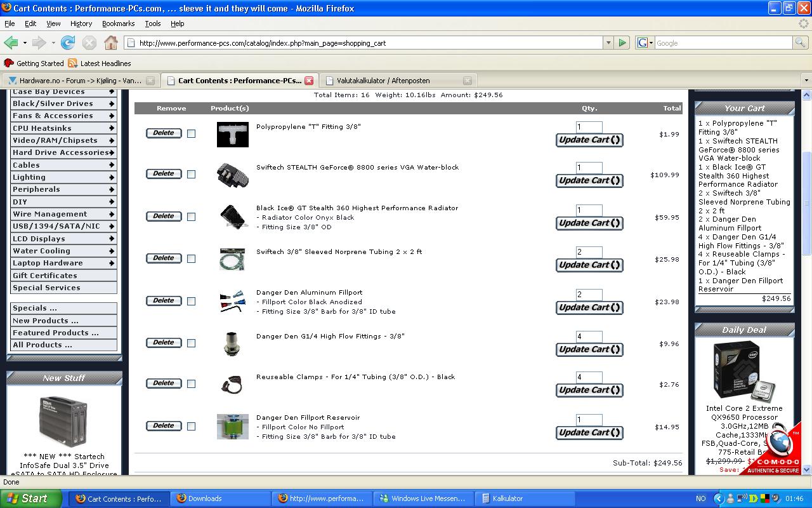Screen dimensions: 812x508
Task: Click the Reuseable Clamps product image
Action: 233,385
